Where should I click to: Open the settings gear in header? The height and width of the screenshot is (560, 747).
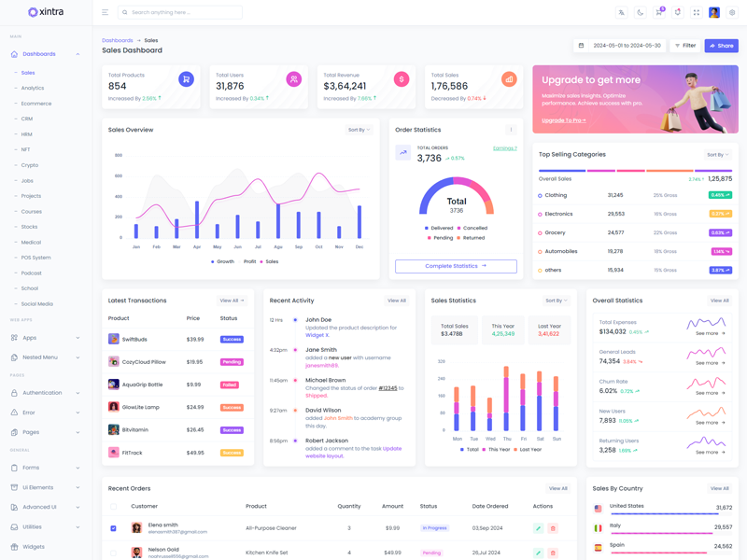[x=732, y=13]
